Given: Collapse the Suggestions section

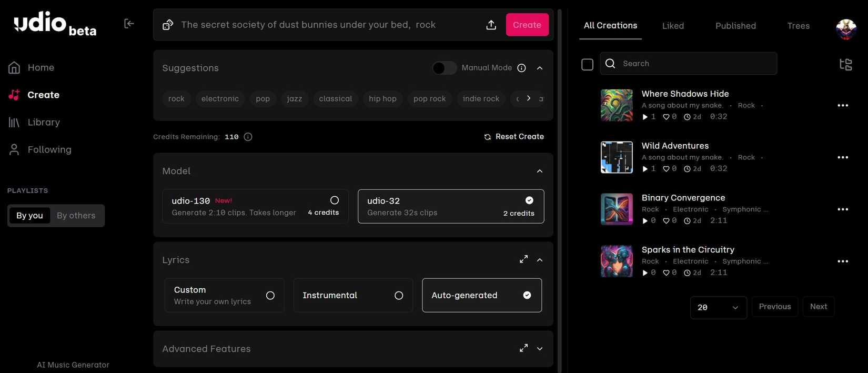Looking at the screenshot, I should click(x=540, y=68).
